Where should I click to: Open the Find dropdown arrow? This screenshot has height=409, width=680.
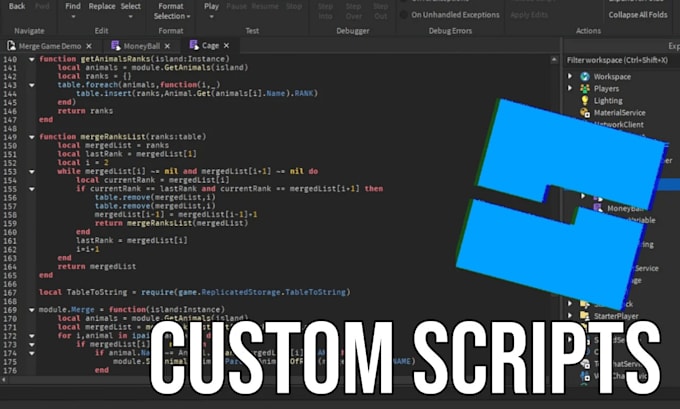point(73,17)
